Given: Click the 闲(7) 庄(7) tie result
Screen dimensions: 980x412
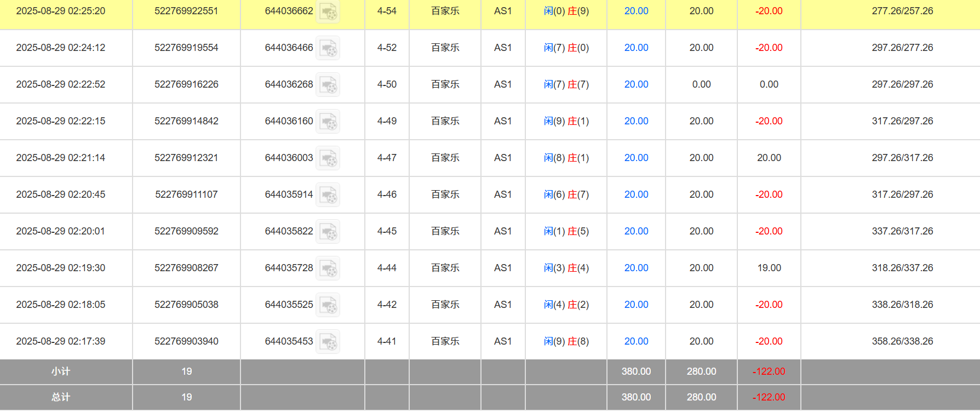Looking at the screenshot, I should click(566, 84).
